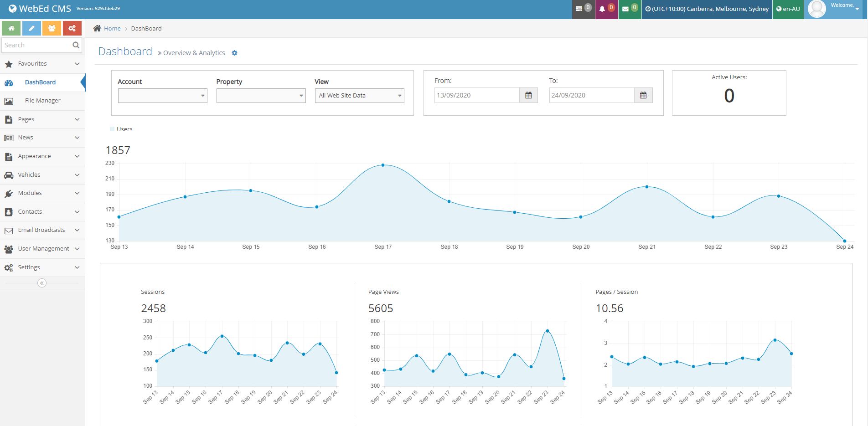Click the Home breadcrumb link

(x=112, y=28)
